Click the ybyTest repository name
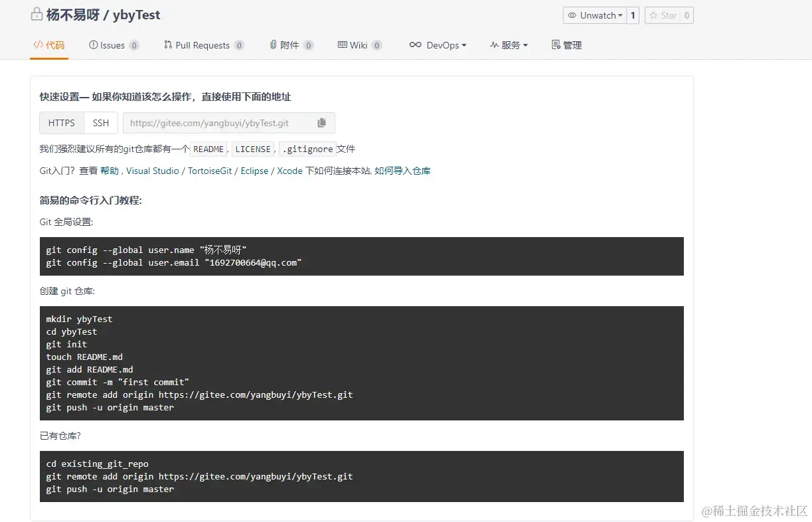 click(136, 15)
